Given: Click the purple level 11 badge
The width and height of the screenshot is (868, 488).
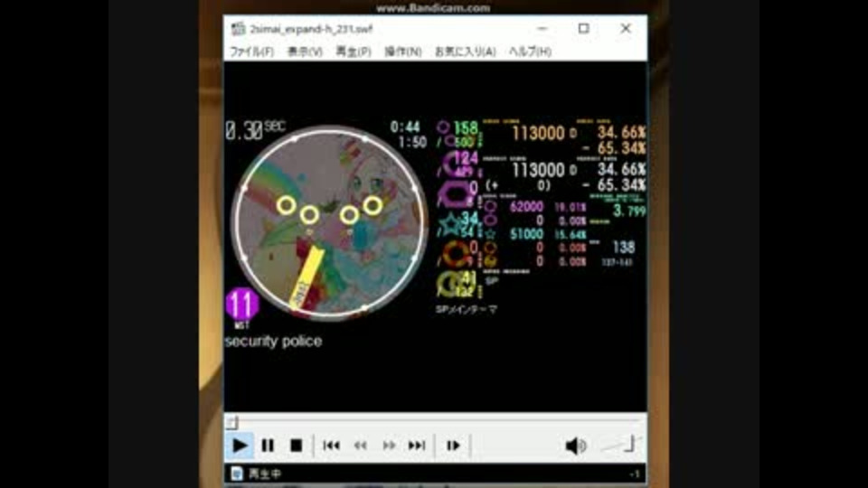Looking at the screenshot, I should pyautogui.click(x=242, y=305).
